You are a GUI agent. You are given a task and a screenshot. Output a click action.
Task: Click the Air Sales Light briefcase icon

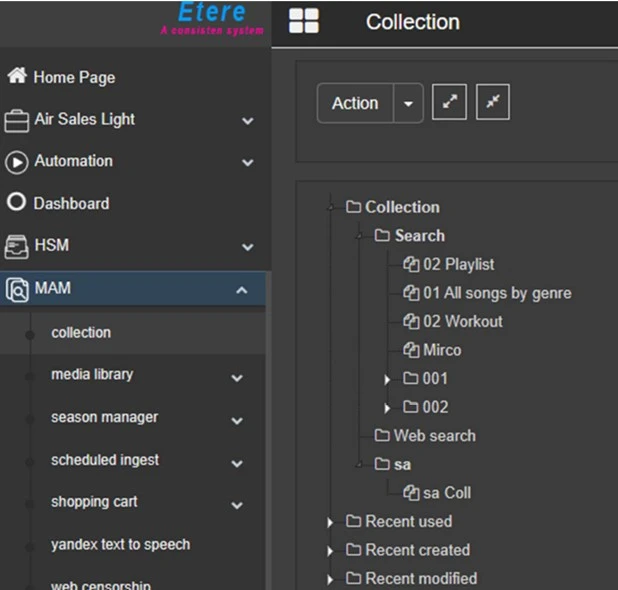click(16, 120)
